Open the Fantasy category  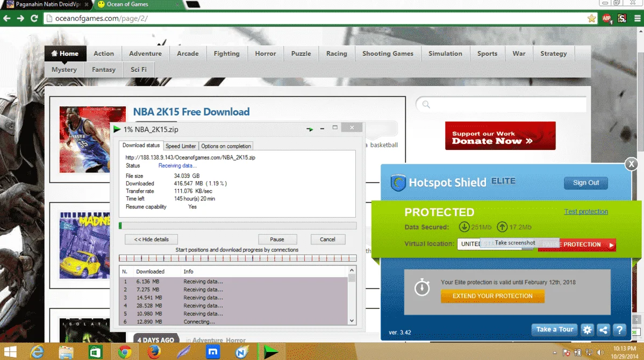pos(104,69)
